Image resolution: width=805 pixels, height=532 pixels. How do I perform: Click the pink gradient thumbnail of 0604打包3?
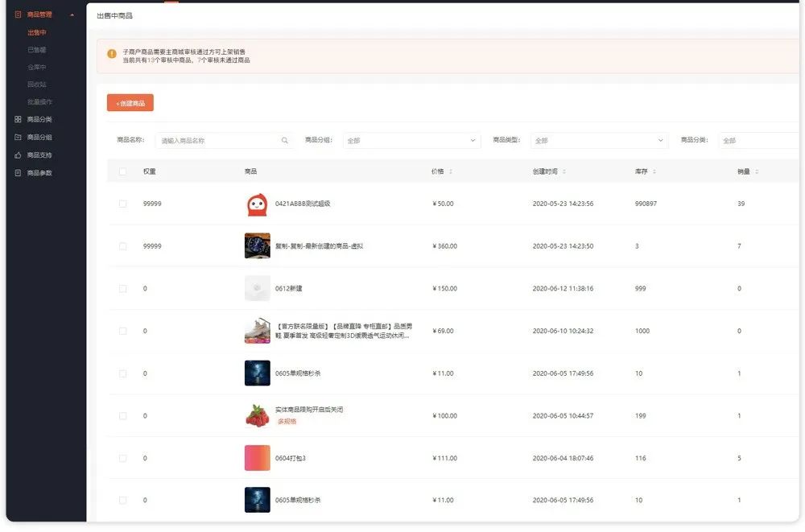[258, 458]
